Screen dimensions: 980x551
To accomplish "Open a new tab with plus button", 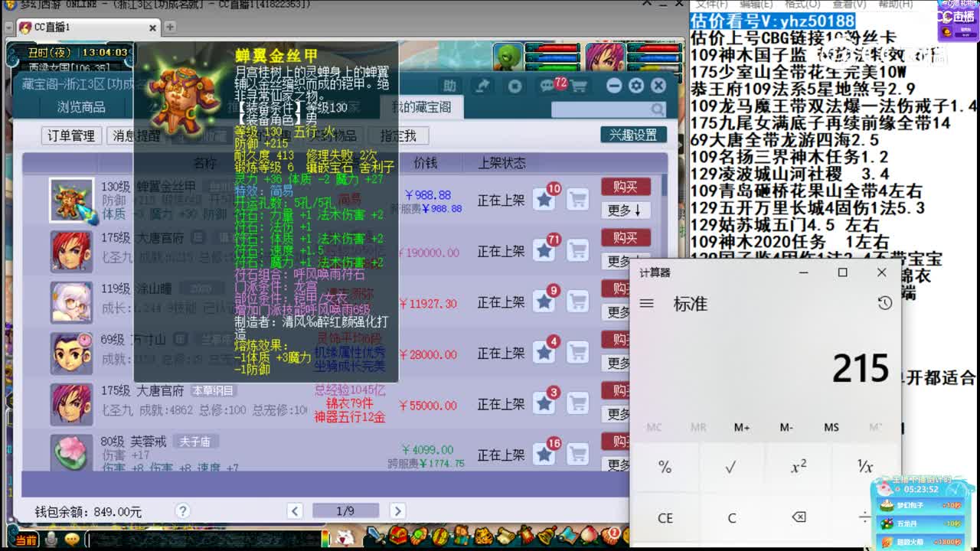I will point(170,27).
